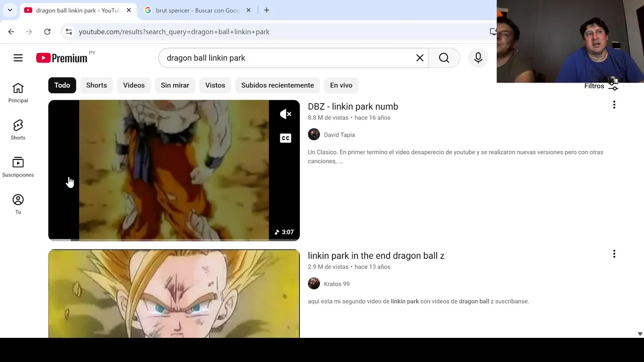Clear the search box with X
Viewport: 644px width, 362px height.
point(420,58)
